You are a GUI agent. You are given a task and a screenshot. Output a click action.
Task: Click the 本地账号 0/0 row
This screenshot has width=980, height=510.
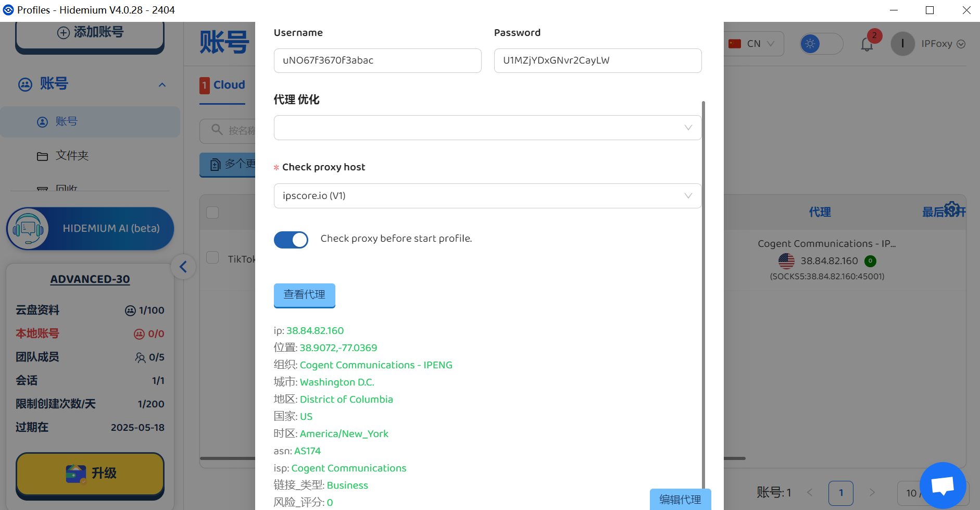point(90,334)
